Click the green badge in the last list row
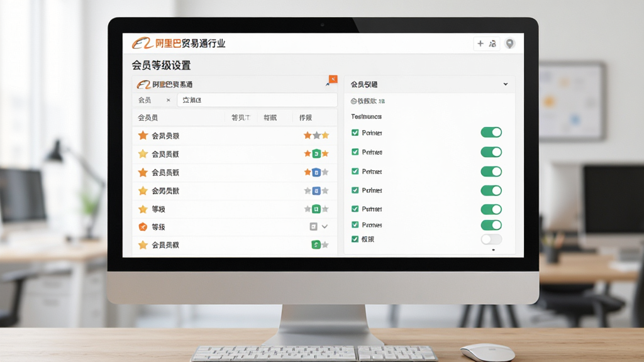Image resolution: width=644 pixels, height=362 pixels. coord(316,245)
